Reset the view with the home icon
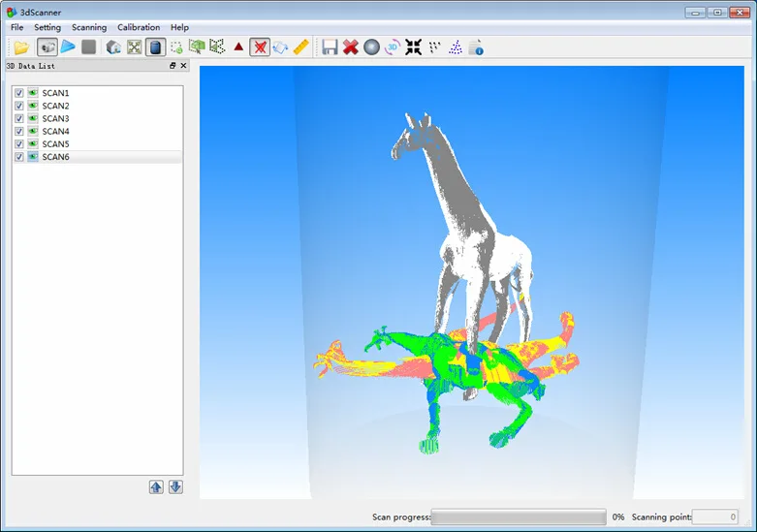This screenshot has height=532, width=757. coord(113,47)
